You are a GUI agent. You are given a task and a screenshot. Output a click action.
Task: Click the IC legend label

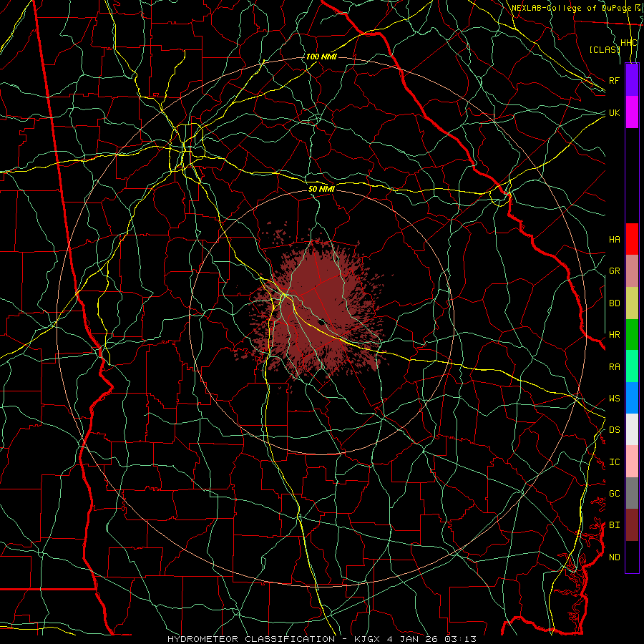point(614,462)
